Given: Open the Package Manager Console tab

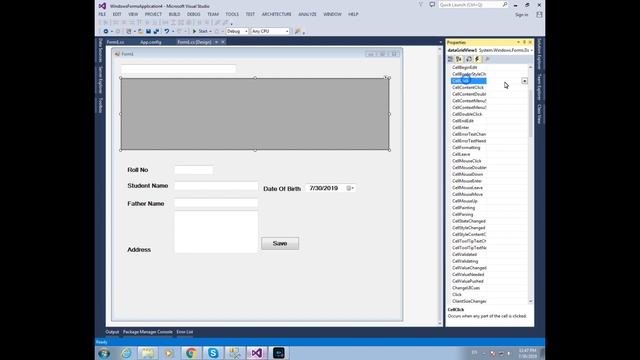Looking at the screenshot, I should [x=148, y=332].
